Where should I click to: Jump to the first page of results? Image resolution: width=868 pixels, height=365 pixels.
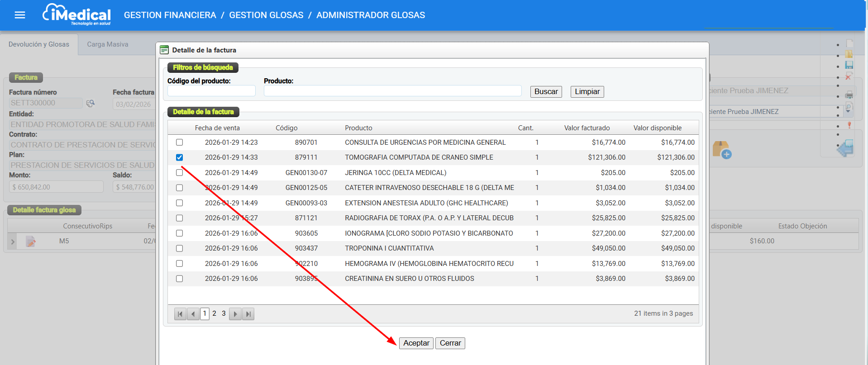[180, 314]
